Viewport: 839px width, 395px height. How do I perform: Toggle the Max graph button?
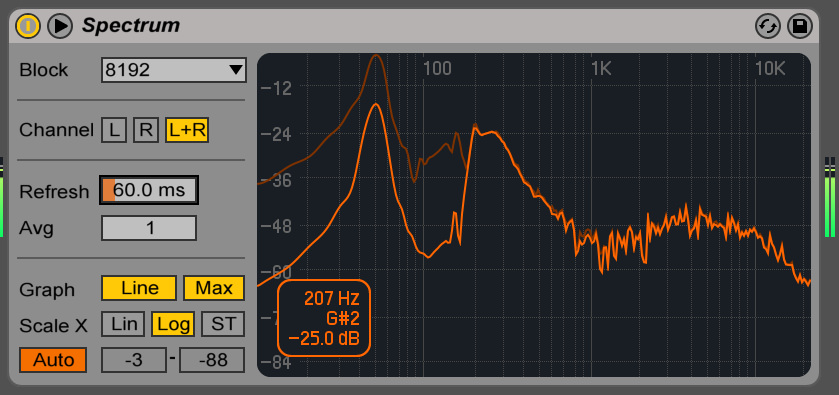click(x=214, y=288)
